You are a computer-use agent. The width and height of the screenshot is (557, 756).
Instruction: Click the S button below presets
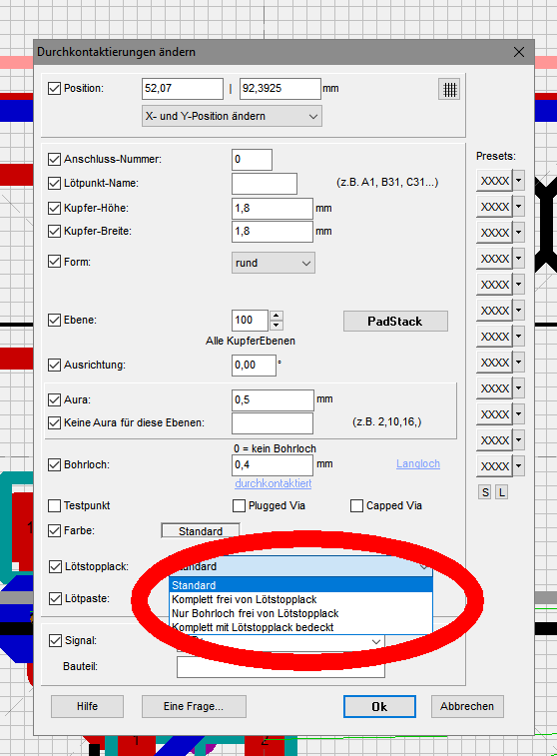pos(485,492)
